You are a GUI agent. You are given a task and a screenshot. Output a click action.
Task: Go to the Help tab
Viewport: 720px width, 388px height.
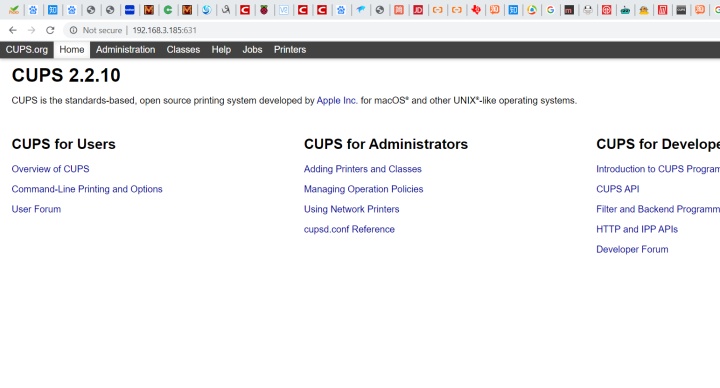point(221,50)
